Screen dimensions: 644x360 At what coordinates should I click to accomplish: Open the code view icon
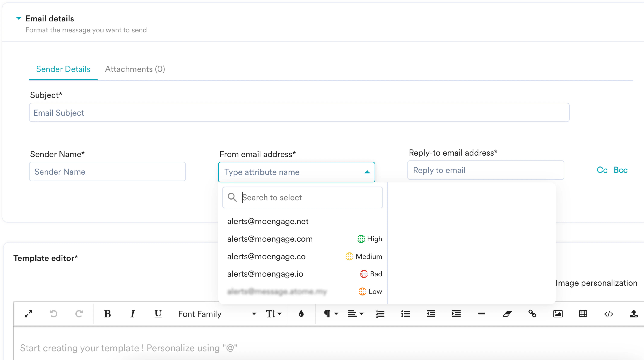(x=609, y=314)
